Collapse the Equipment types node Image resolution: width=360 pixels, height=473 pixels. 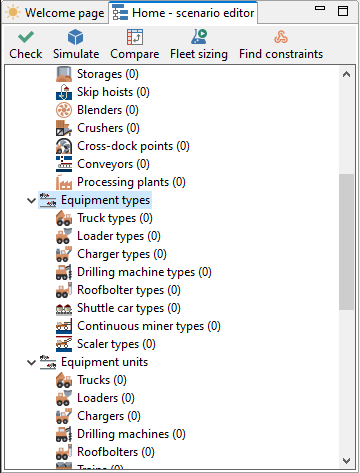(x=31, y=201)
